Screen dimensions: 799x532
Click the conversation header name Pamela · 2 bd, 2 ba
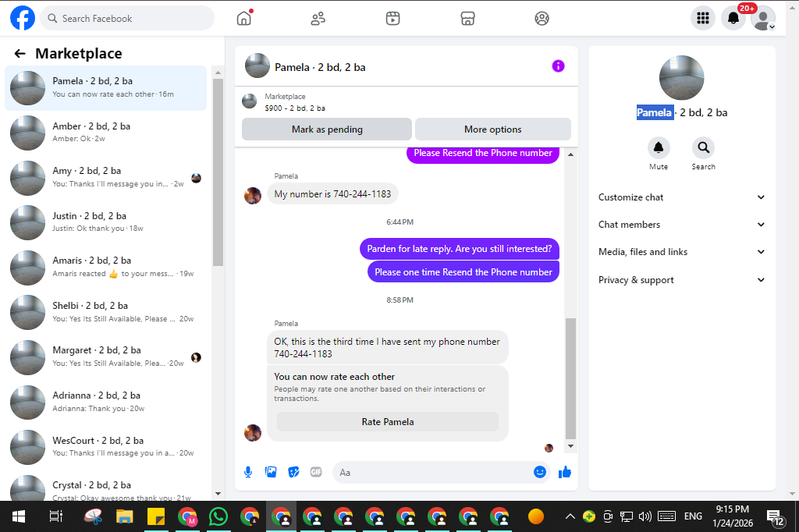point(320,67)
